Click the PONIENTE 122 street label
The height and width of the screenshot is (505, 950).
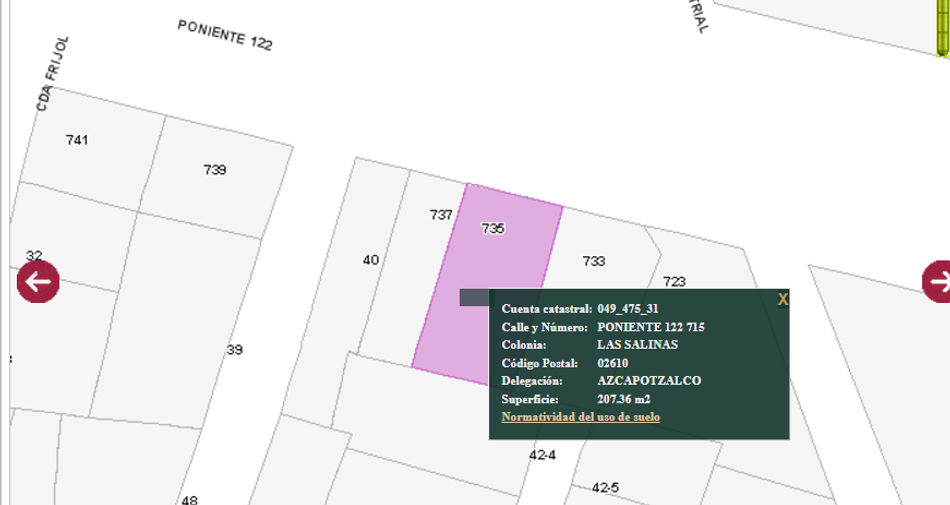pyautogui.click(x=225, y=35)
